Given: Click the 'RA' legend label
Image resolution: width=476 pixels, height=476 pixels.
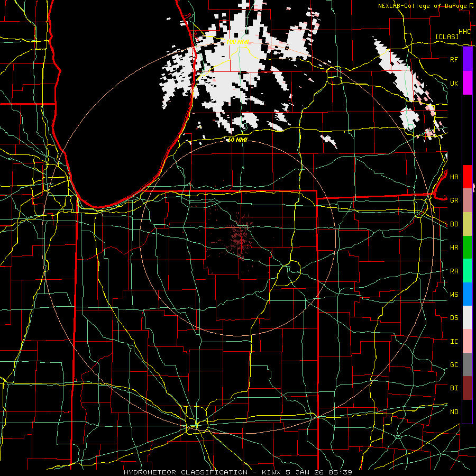Looking at the screenshot, I should click(454, 271).
